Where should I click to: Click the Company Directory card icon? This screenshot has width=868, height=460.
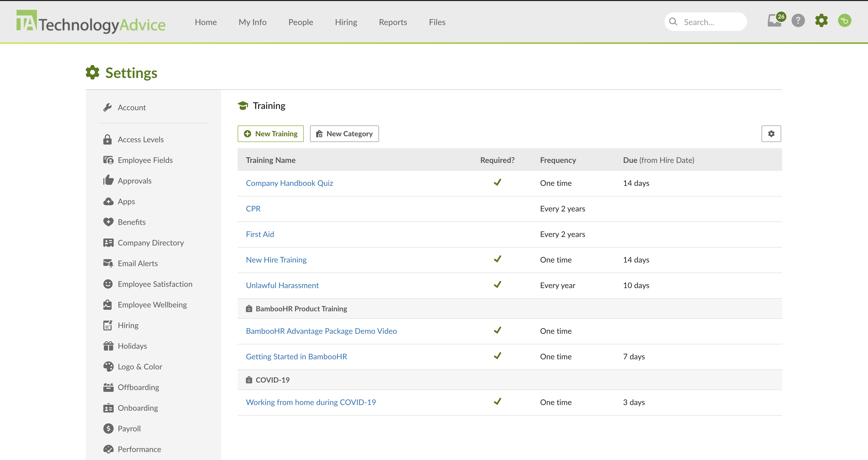pyautogui.click(x=108, y=242)
